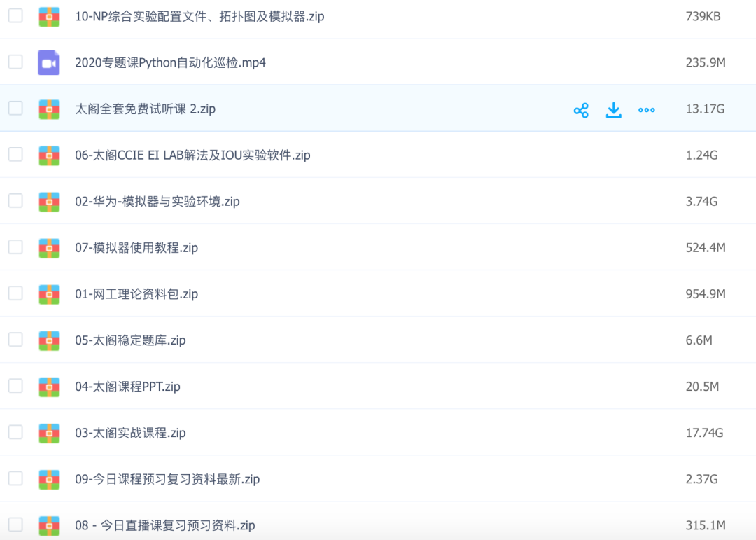Click zip icon beside 05-太阁稳定题库.zip

pos(49,340)
